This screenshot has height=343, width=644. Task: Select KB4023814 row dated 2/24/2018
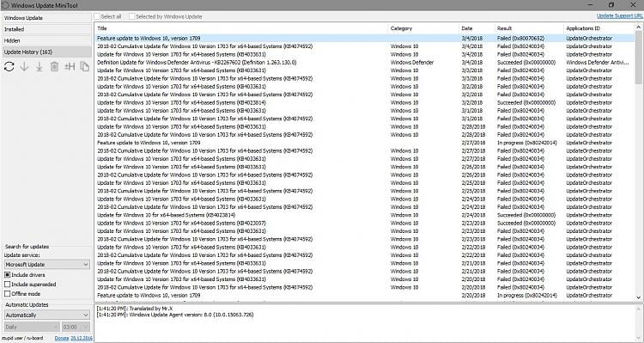coord(365,215)
